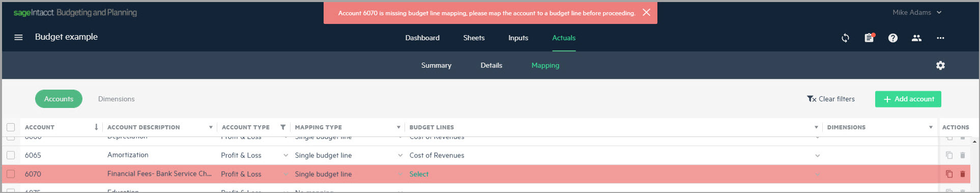This screenshot has height=193, width=980.
Task: Dismiss the missing mapping error banner
Action: [x=646, y=12]
